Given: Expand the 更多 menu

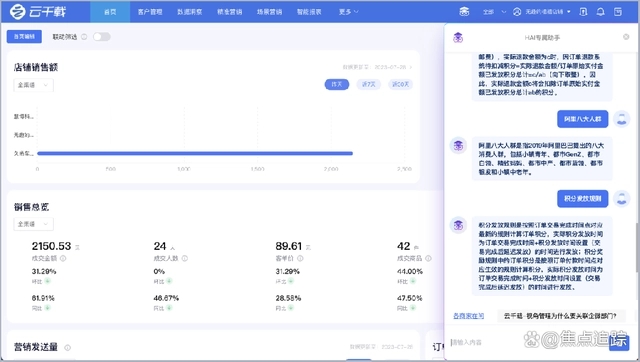Looking at the screenshot, I should point(349,12).
